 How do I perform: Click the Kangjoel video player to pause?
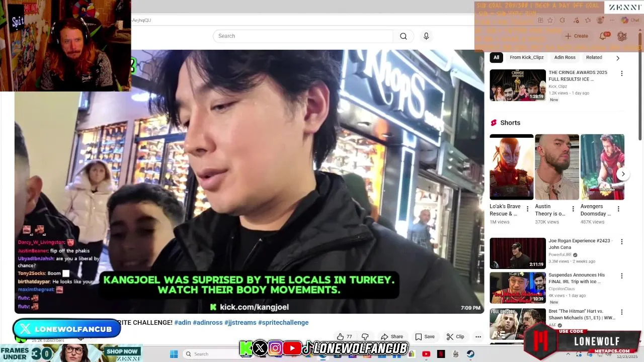click(x=249, y=181)
